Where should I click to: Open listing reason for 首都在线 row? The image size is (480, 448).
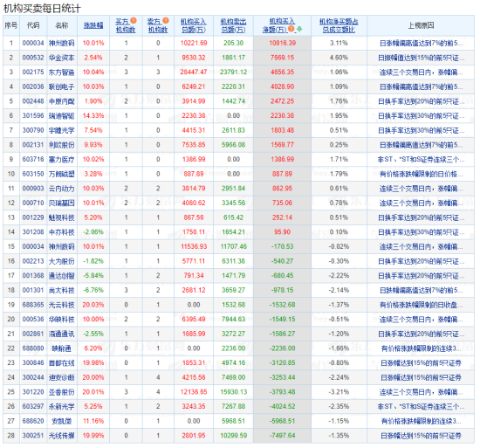pos(421,363)
